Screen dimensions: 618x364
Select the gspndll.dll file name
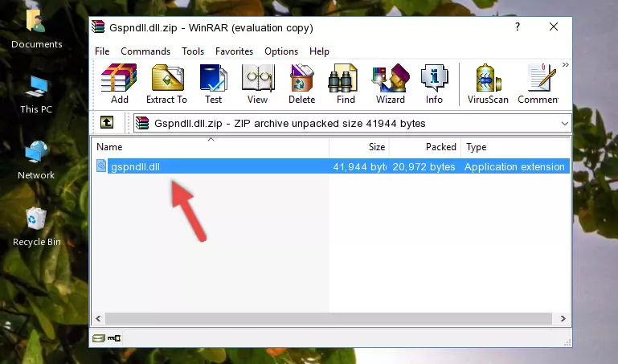point(135,166)
